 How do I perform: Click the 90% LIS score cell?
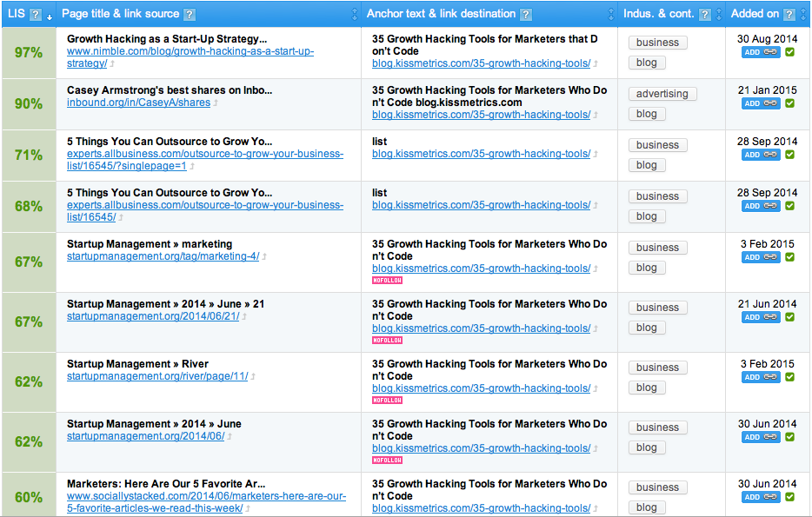pos(29,104)
